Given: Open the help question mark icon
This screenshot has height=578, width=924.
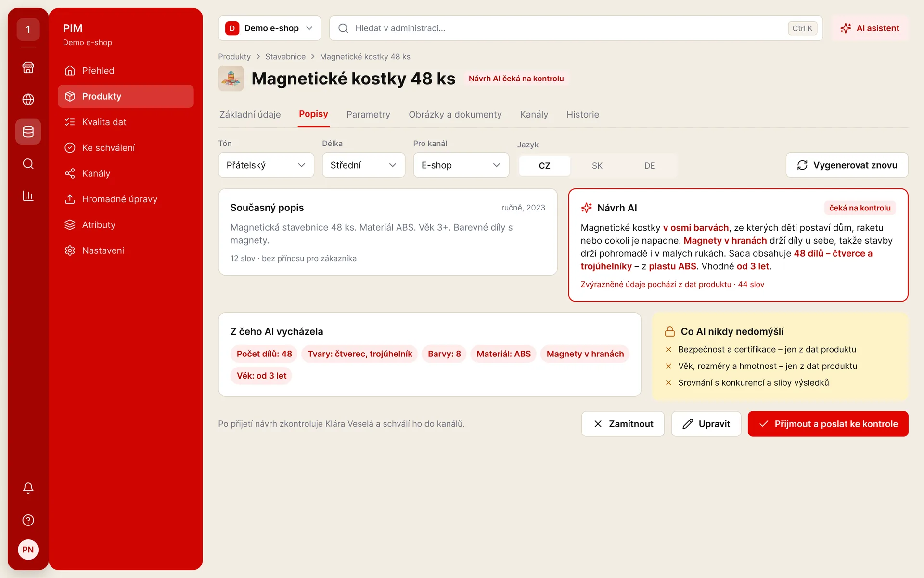Looking at the screenshot, I should click(28, 520).
